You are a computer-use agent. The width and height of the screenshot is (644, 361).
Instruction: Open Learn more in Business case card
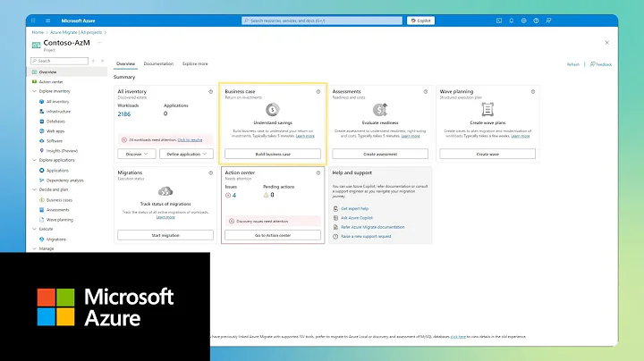(305, 136)
